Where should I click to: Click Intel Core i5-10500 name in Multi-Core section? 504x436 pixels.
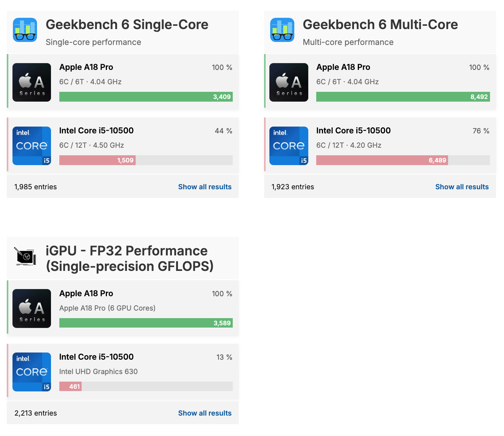353,131
